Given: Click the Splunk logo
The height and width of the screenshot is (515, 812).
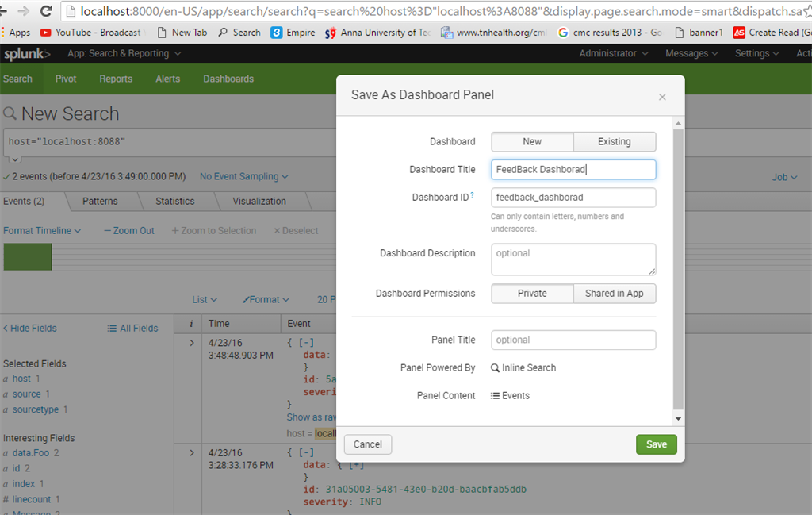Looking at the screenshot, I should [x=27, y=53].
